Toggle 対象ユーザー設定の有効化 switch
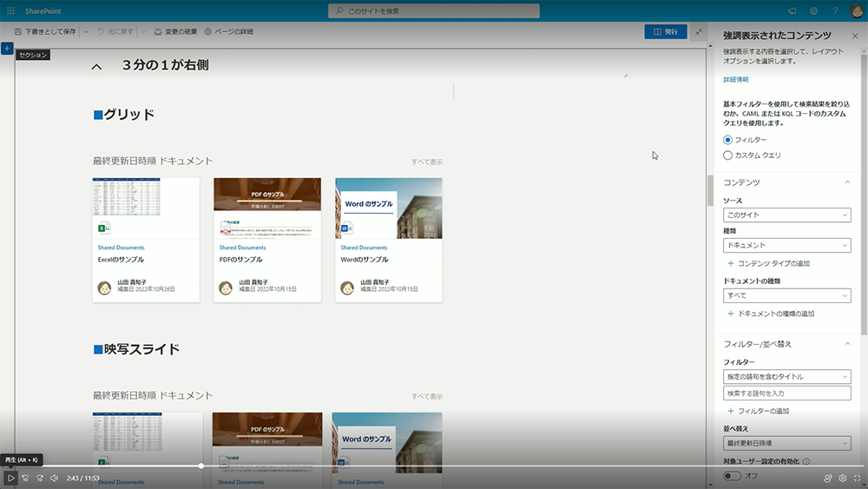868x489 pixels. click(x=732, y=476)
